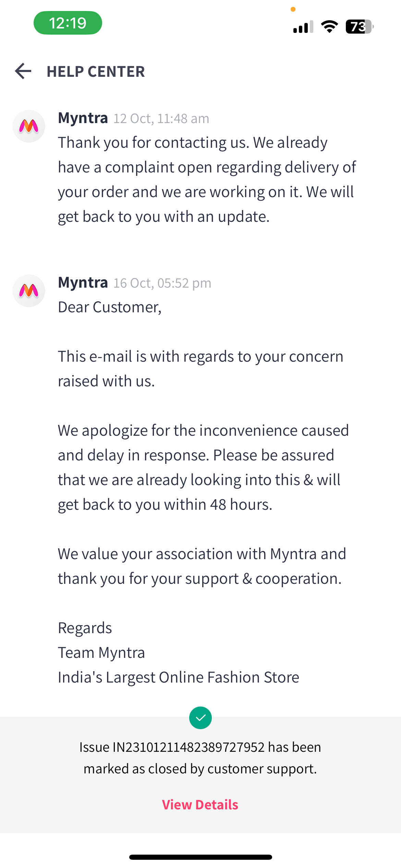
Task: Tap the green checkmark closed-issue icon
Action: pos(200,718)
